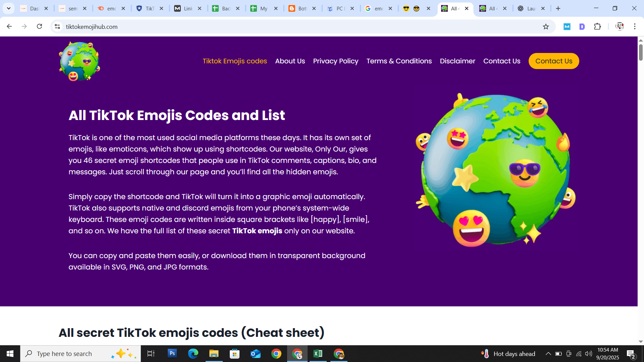Click the All TikTok Emojis Codes and List heading

(x=177, y=115)
